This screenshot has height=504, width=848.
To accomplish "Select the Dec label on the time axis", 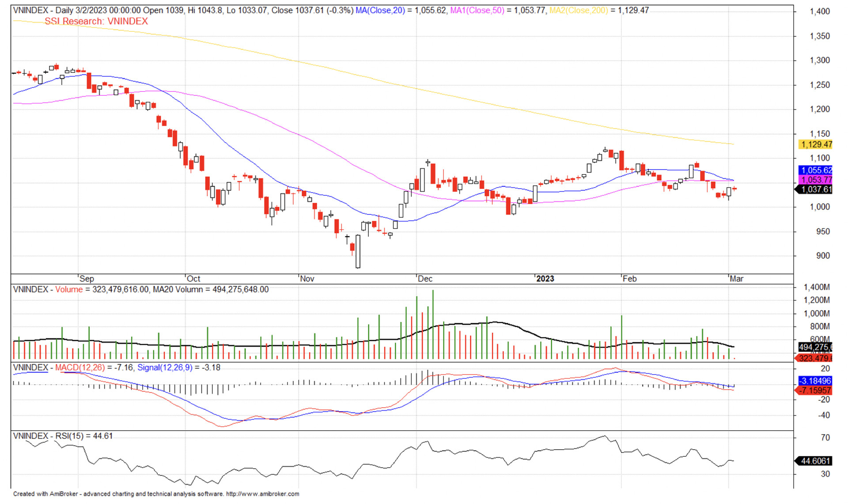I will tap(425, 279).
